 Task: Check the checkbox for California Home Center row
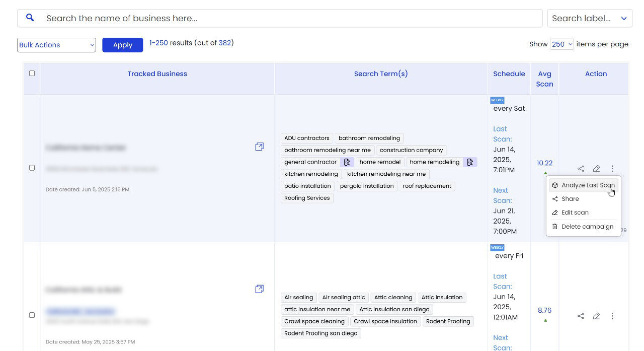pyautogui.click(x=32, y=168)
